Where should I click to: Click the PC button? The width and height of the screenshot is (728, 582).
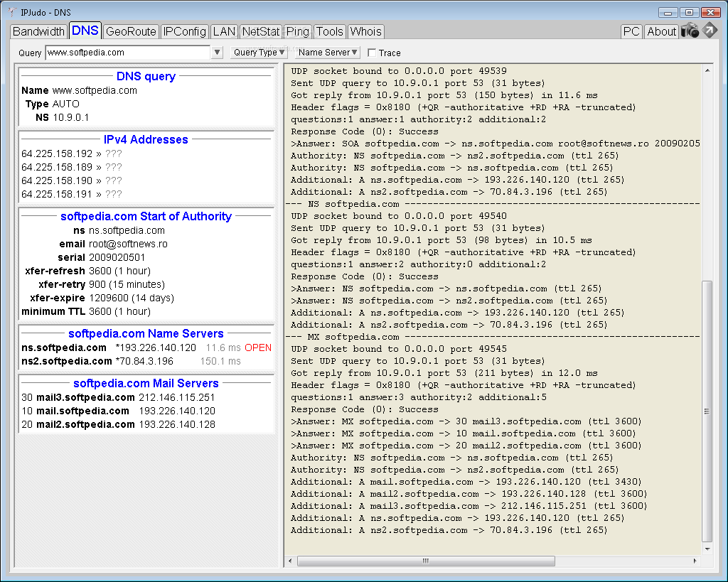[x=631, y=31]
